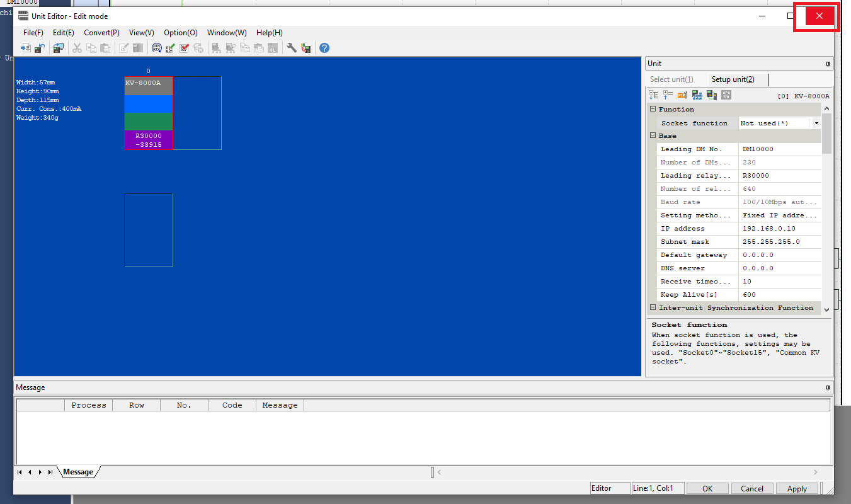Click the Help question mark icon
The image size is (851, 504).
click(324, 48)
